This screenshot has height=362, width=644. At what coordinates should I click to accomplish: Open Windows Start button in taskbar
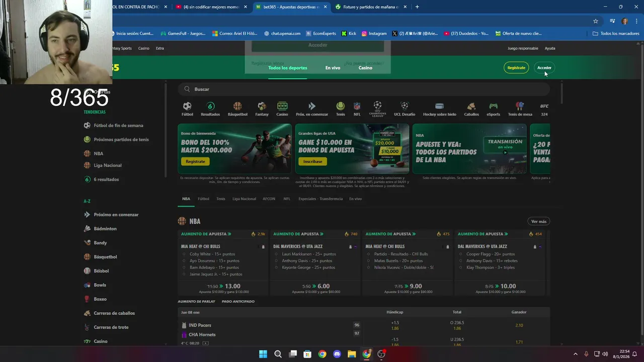pyautogui.click(x=263, y=354)
